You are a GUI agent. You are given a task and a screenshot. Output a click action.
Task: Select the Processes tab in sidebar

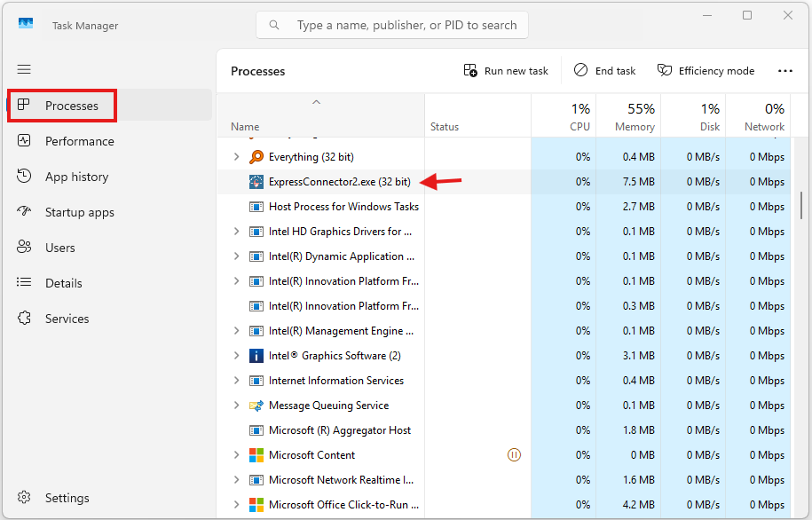pyautogui.click(x=71, y=106)
